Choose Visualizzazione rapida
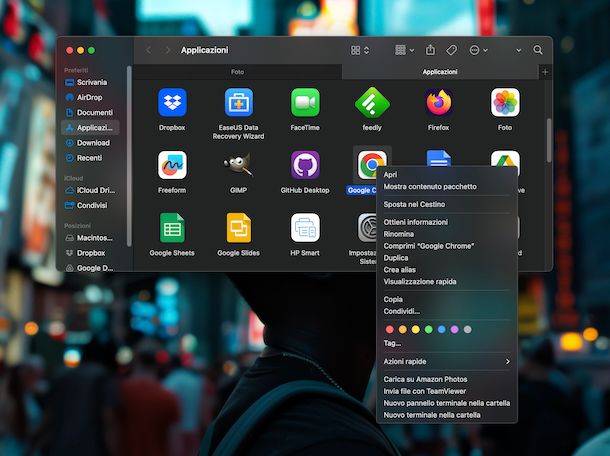This screenshot has width=610, height=456. 447,282
